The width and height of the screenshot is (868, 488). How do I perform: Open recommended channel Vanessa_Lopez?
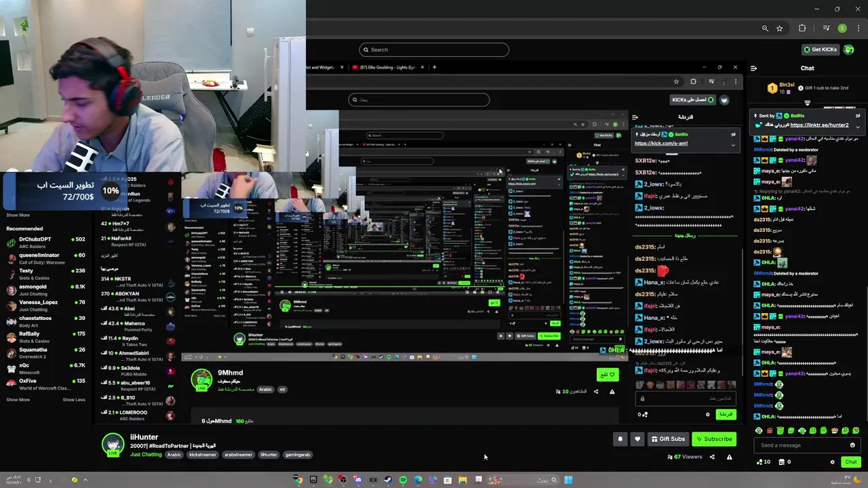coord(45,305)
